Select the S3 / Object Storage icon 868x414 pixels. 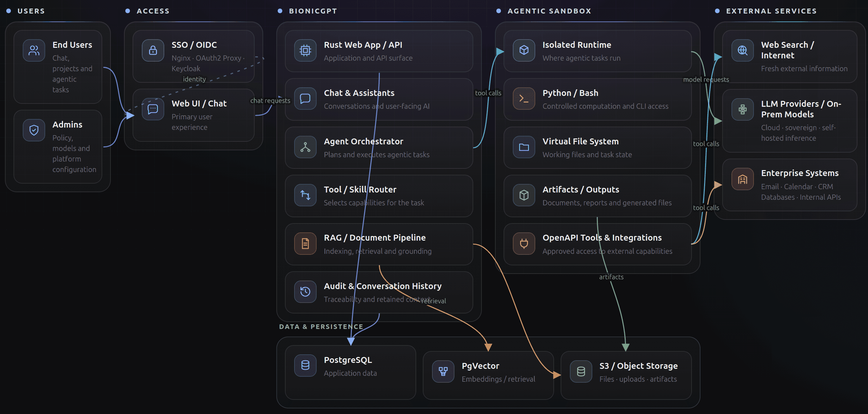(x=581, y=371)
